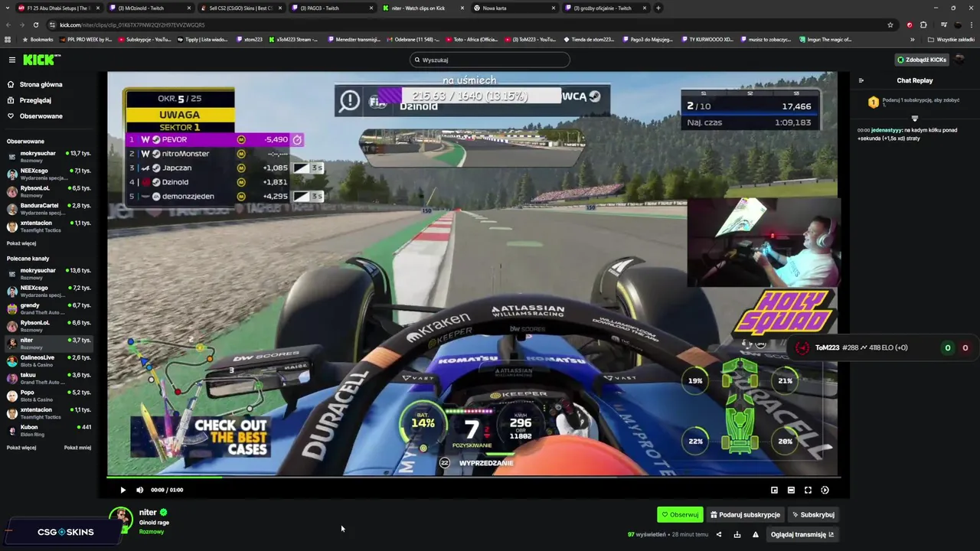The height and width of the screenshot is (551, 980).
Task: Collapse the Chat Replay panel
Action: tap(861, 80)
